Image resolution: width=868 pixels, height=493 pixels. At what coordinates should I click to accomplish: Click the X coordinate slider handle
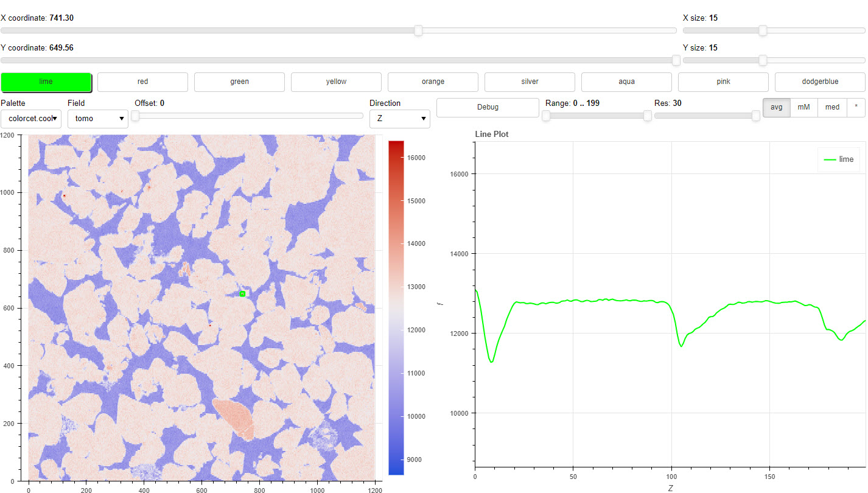point(418,30)
